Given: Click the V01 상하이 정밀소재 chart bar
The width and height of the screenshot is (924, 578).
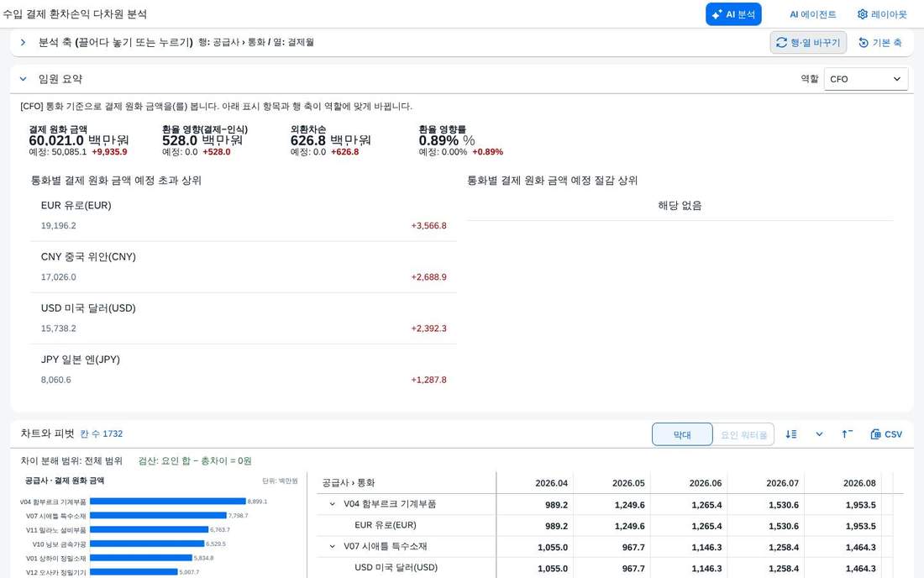Looking at the screenshot, I should (141, 558).
